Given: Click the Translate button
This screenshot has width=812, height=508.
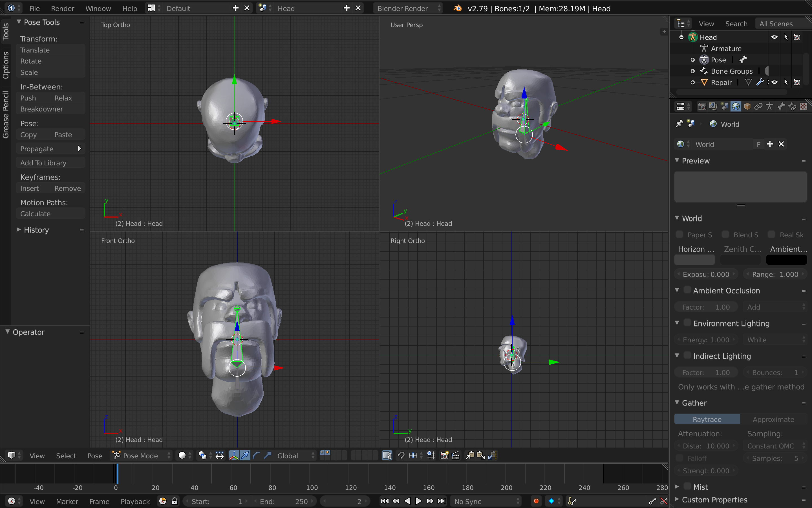Looking at the screenshot, I should pyautogui.click(x=50, y=50).
